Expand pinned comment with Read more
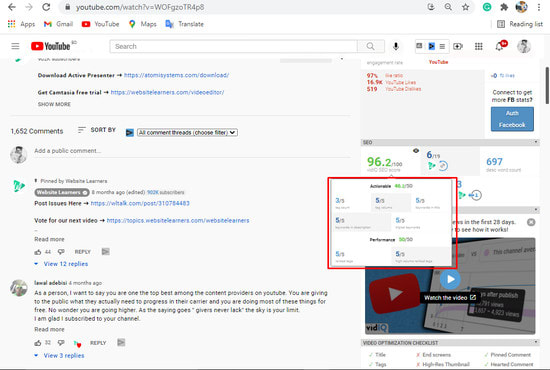Image resolution: width=550 pixels, height=370 pixels. pos(49,239)
